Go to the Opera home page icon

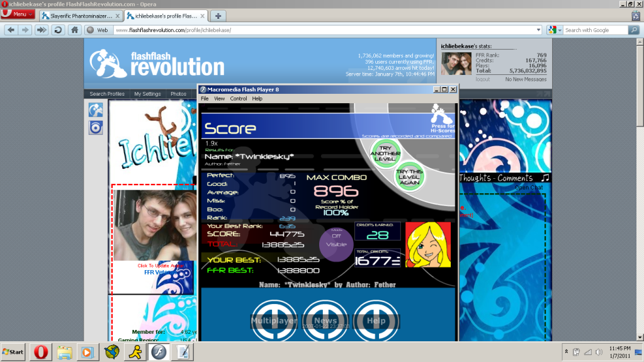(74, 30)
